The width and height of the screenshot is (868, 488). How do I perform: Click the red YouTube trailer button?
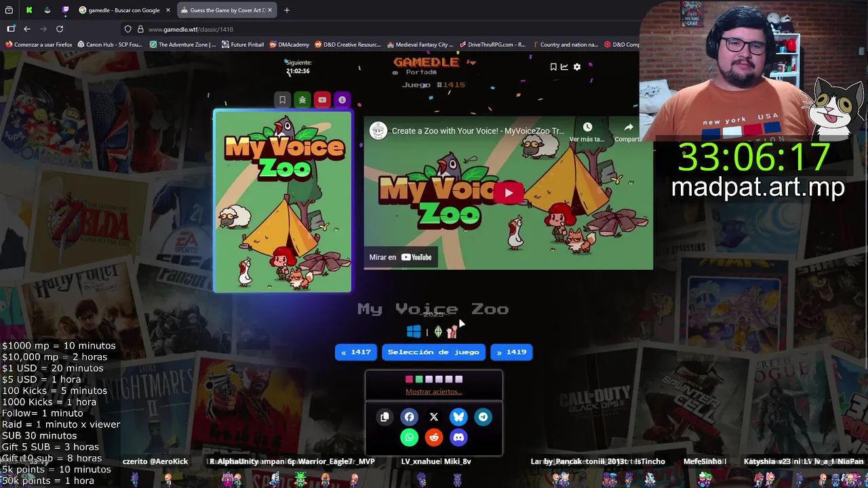click(x=322, y=100)
